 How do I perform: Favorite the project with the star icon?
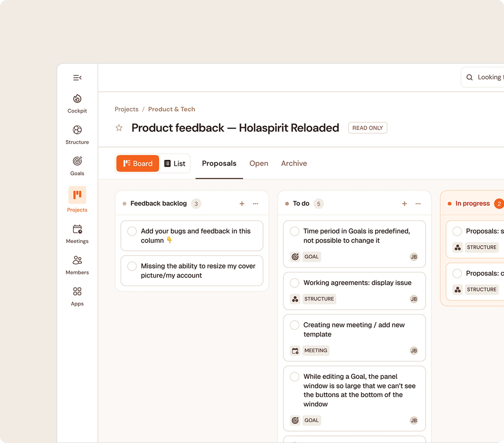click(119, 128)
